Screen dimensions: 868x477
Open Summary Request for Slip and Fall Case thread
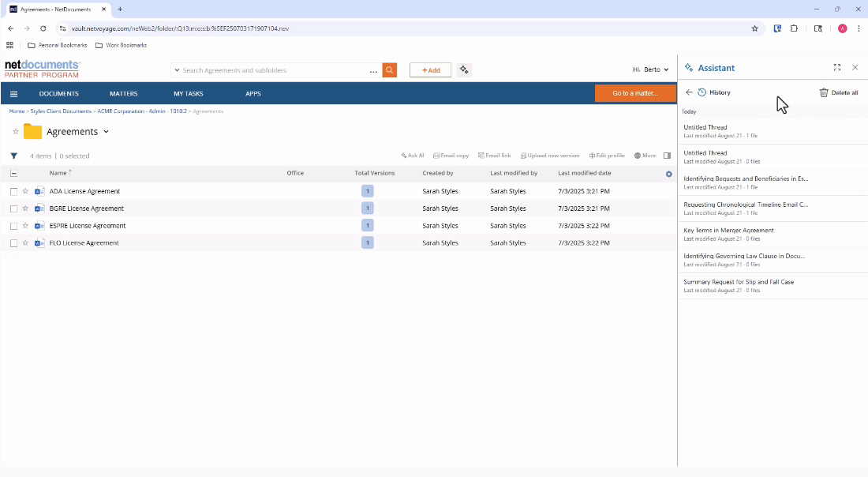[773, 285]
